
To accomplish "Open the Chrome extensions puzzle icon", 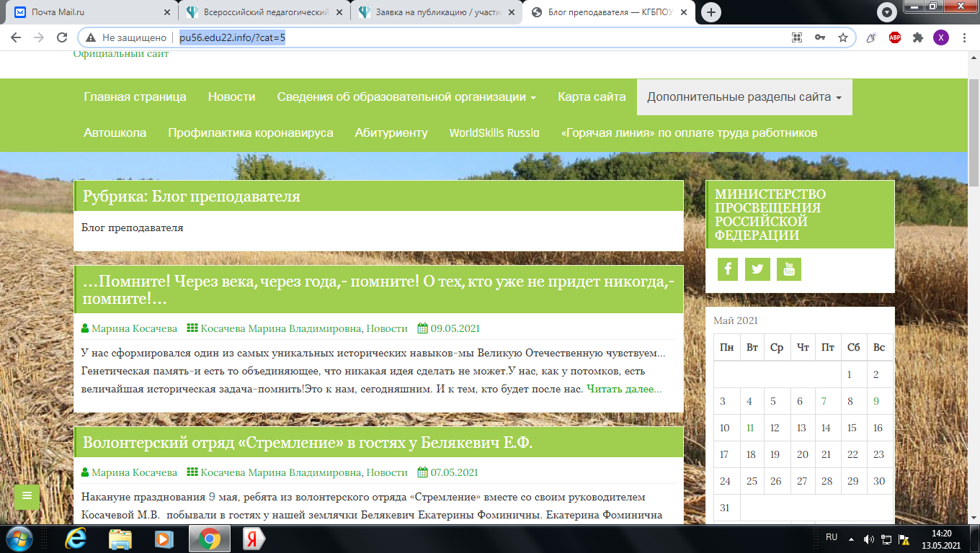I will (917, 37).
